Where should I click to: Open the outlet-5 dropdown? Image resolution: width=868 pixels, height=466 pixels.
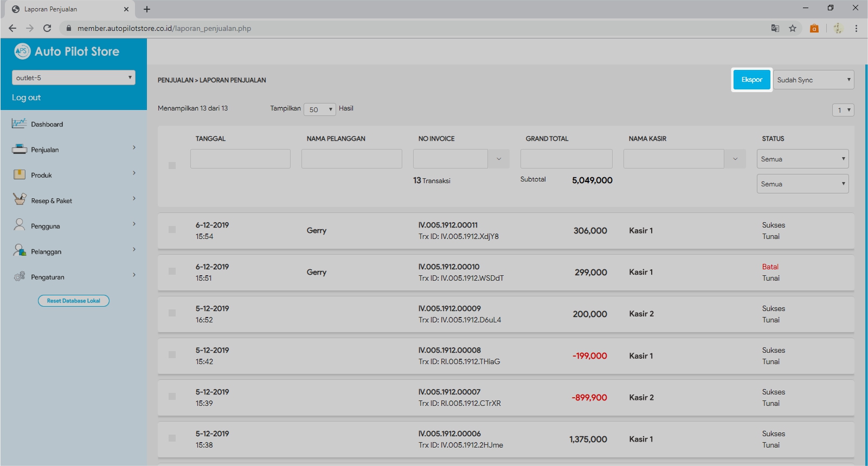tap(73, 77)
